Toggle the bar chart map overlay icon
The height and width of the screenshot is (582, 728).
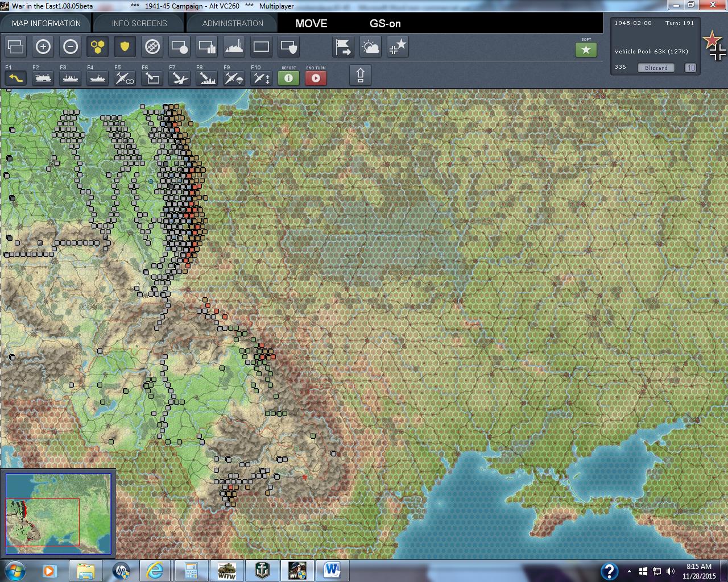[207, 47]
